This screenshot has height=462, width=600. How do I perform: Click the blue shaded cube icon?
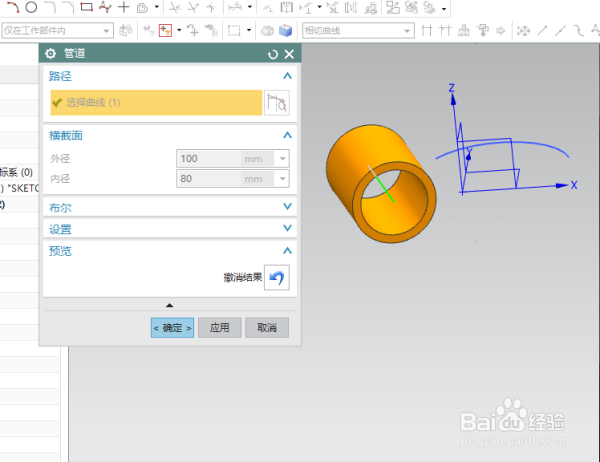(285, 31)
